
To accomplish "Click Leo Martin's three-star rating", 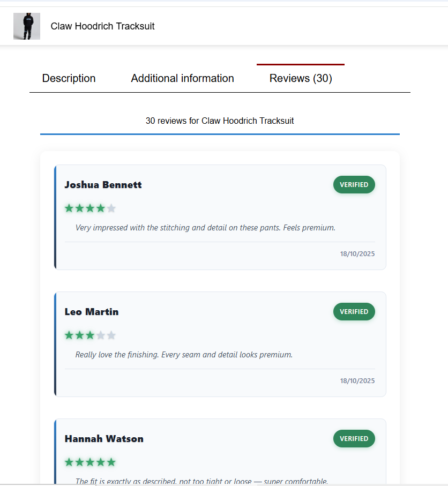I will click(x=90, y=335).
